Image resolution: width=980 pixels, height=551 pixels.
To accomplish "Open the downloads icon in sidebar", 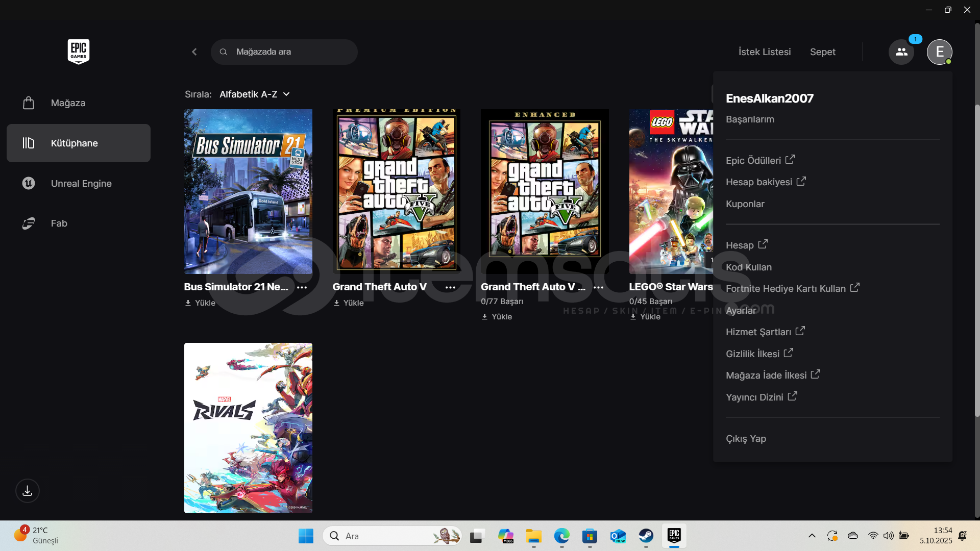I will point(28,491).
